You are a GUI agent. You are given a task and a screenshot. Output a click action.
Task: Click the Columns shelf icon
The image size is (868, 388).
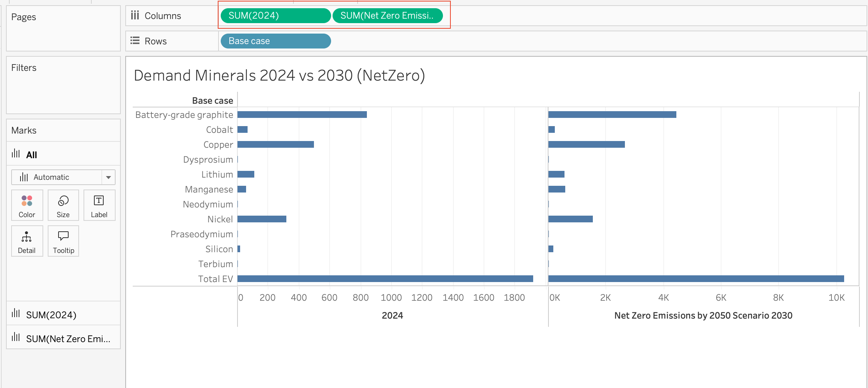(x=135, y=15)
